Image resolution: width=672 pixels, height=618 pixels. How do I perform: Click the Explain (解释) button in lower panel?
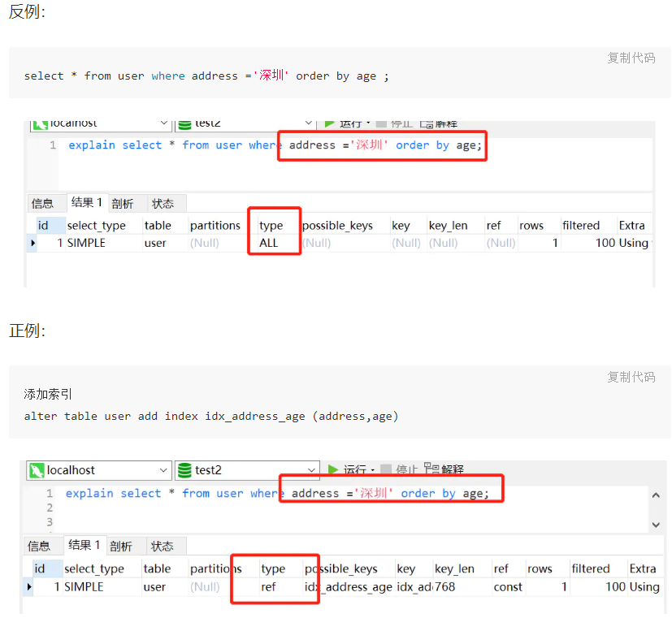pos(444,469)
